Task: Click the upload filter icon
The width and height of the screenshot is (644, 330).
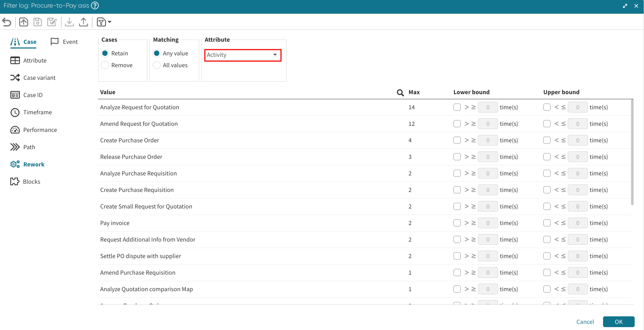Action: click(x=83, y=22)
